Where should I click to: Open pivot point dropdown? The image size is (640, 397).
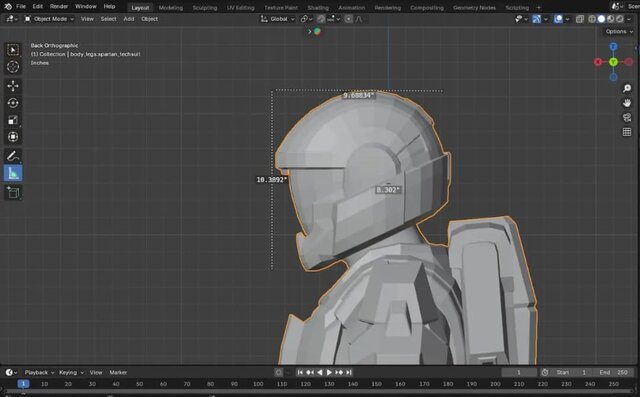[307, 19]
